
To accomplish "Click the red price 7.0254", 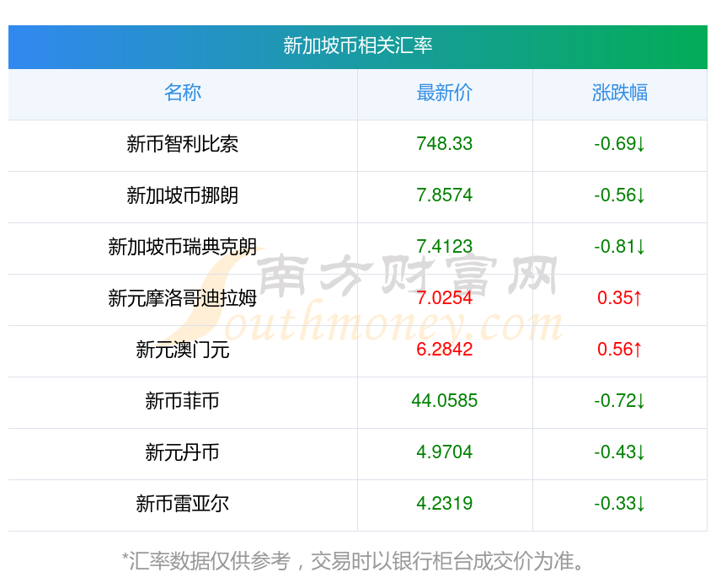I will pos(444,298).
